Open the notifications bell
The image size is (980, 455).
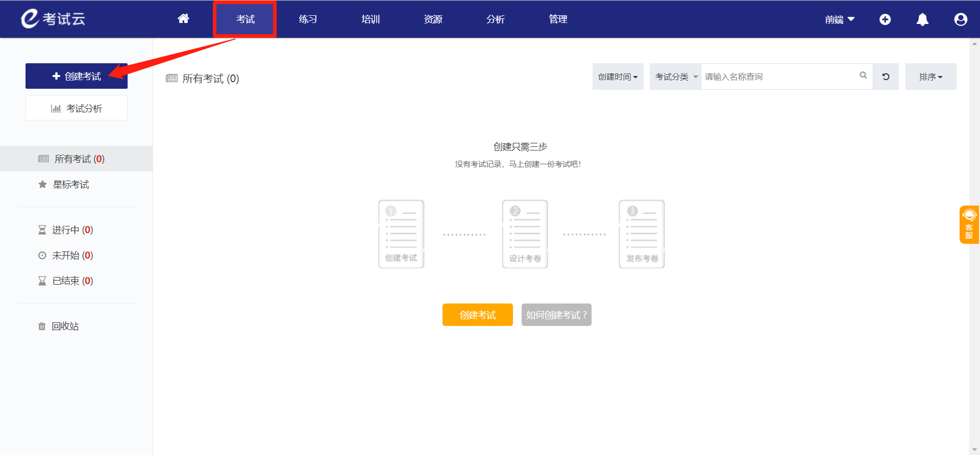click(x=922, y=19)
